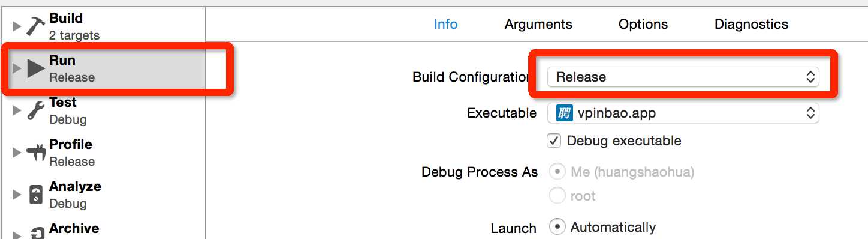The height and width of the screenshot is (239, 868).
Task: Choose the Me (huangshaohua) radio option
Action: pyautogui.click(x=557, y=172)
